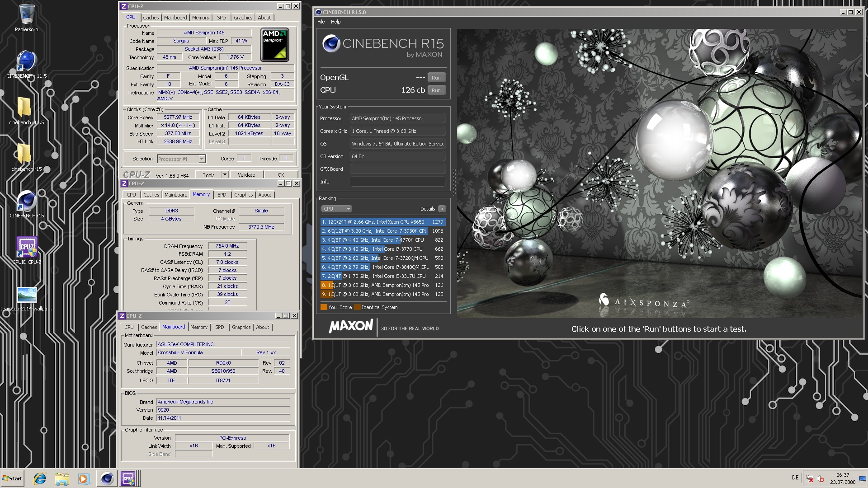The height and width of the screenshot is (488, 868).
Task: Click the Processor field AMD Sempron 145
Action: [398, 118]
